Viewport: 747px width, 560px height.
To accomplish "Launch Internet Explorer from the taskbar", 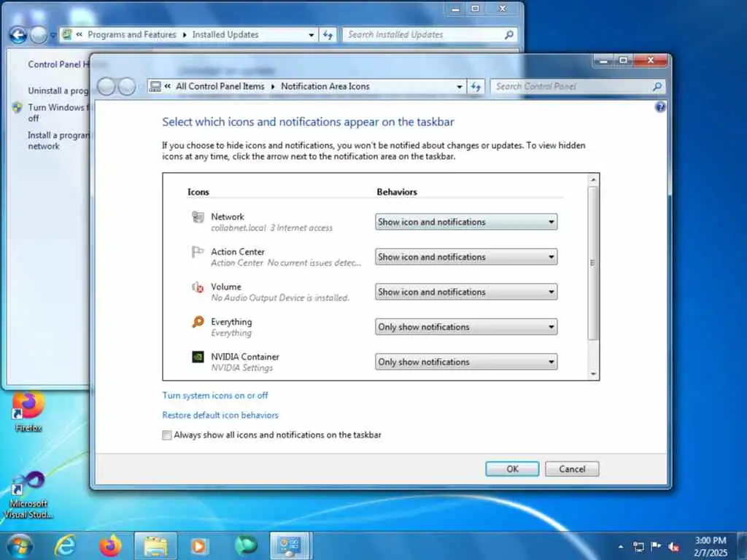I will pos(66,545).
